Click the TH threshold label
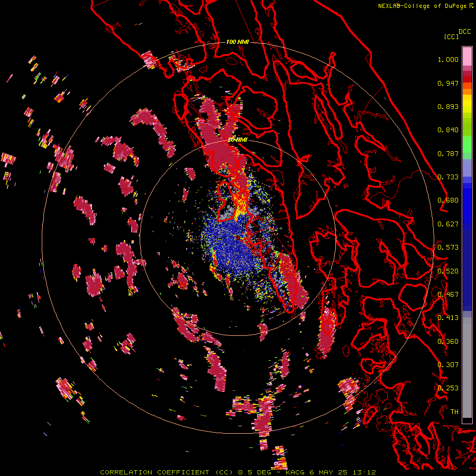Screen dimensions: 476x476 [454, 412]
